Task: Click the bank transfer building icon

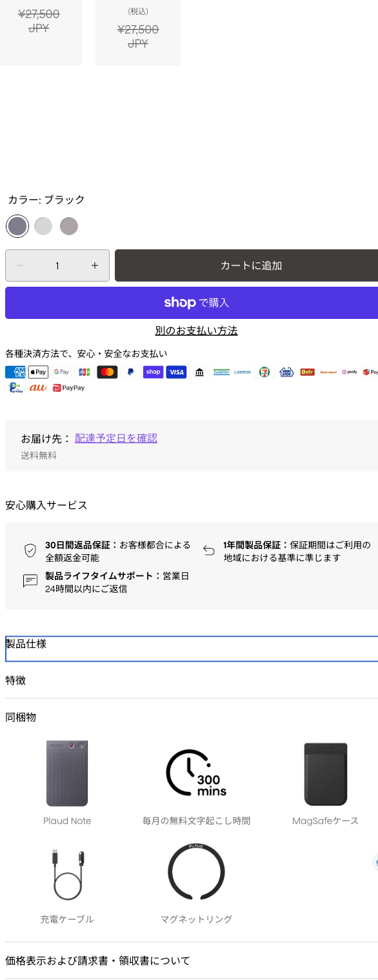Action: [199, 372]
